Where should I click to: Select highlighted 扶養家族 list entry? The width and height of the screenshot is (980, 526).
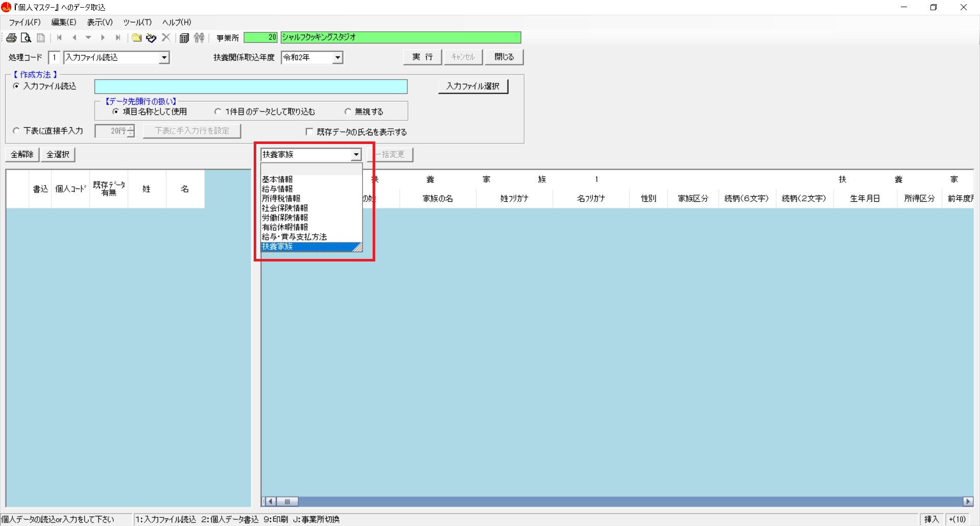311,247
